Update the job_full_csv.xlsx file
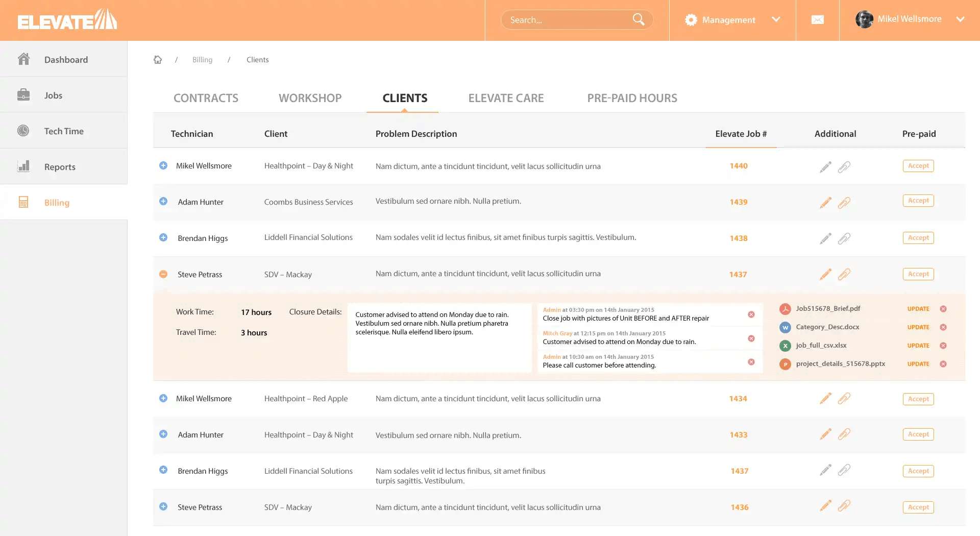Image resolution: width=980 pixels, height=536 pixels. pyautogui.click(x=918, y=346)
